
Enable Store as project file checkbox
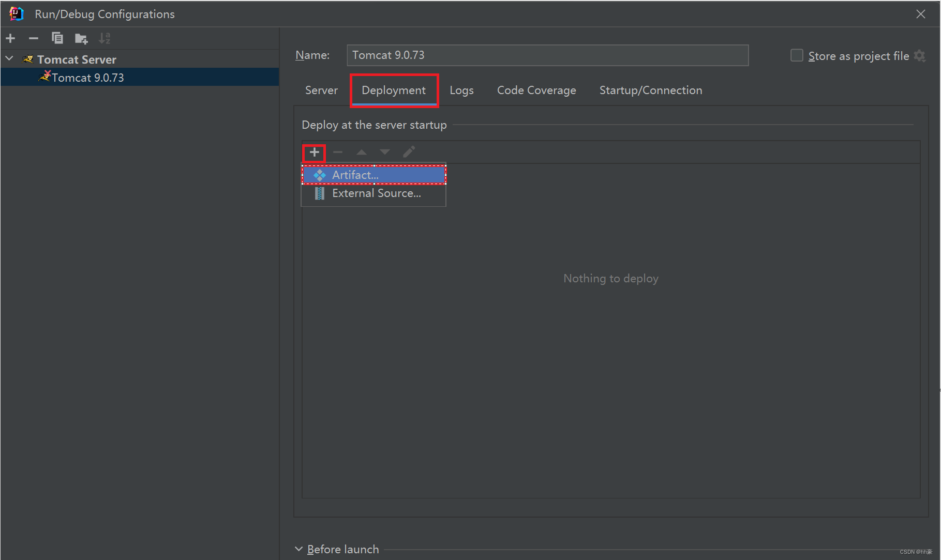click(797, 55)
